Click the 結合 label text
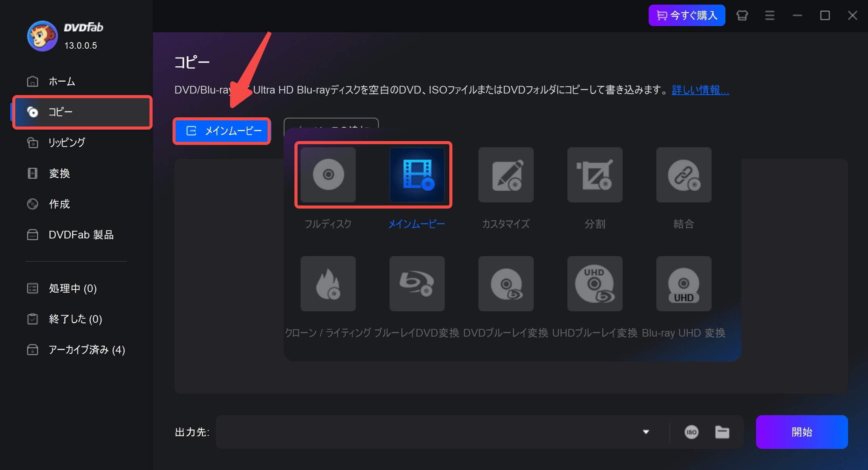The image size is (868, 470). pyautogui.click(x=684, y=224)
